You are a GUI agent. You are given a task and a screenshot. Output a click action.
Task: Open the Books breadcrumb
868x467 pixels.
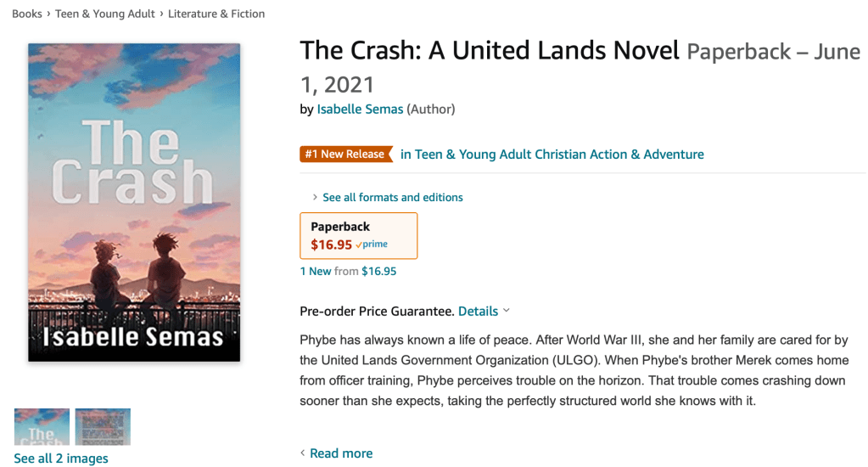[x=27, y=14]
